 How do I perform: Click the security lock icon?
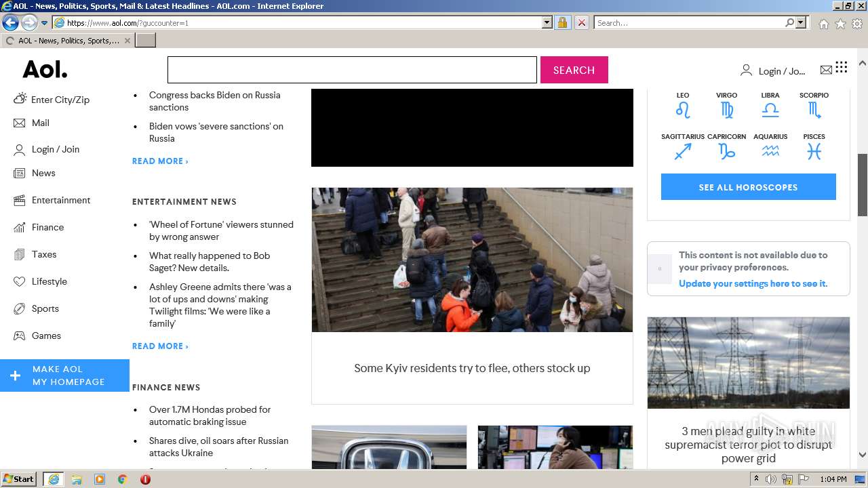[x=562, y=22]
